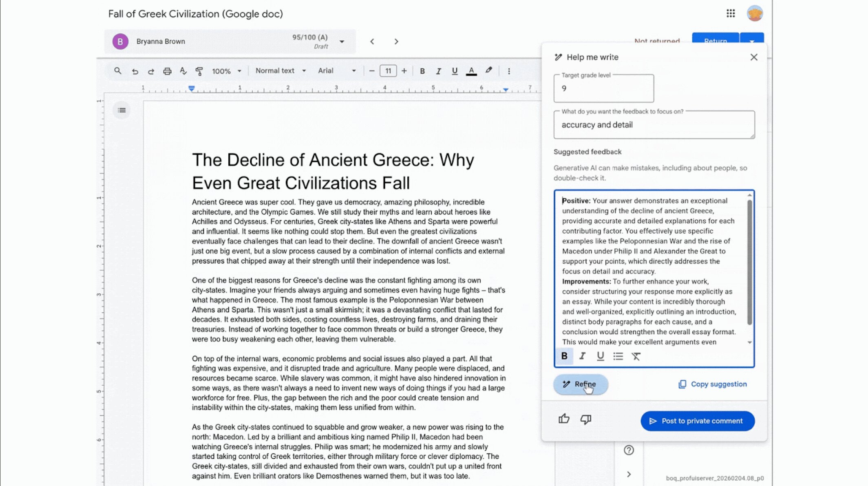The height and width of the screenshot is (486, 868).
Task: Select the Print icon
Action: point(167,71)
